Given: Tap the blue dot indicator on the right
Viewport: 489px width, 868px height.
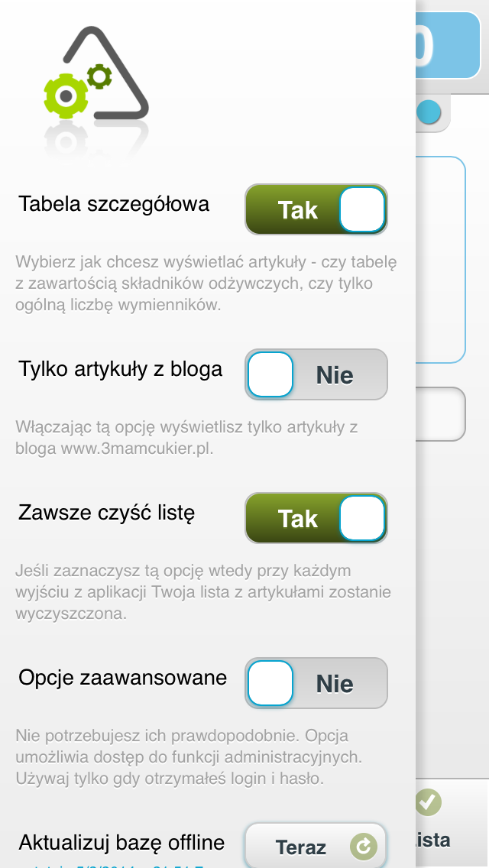Looking at the screenshot, I should click(x=429, y=112).
